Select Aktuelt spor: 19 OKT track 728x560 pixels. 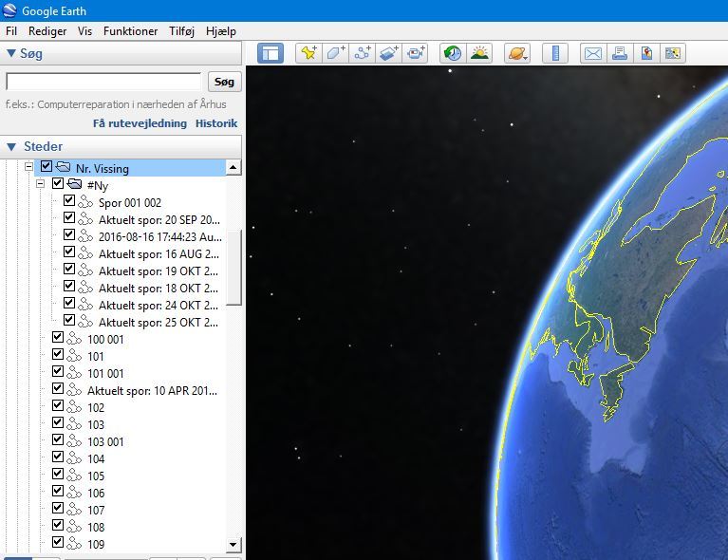point(159,271)
